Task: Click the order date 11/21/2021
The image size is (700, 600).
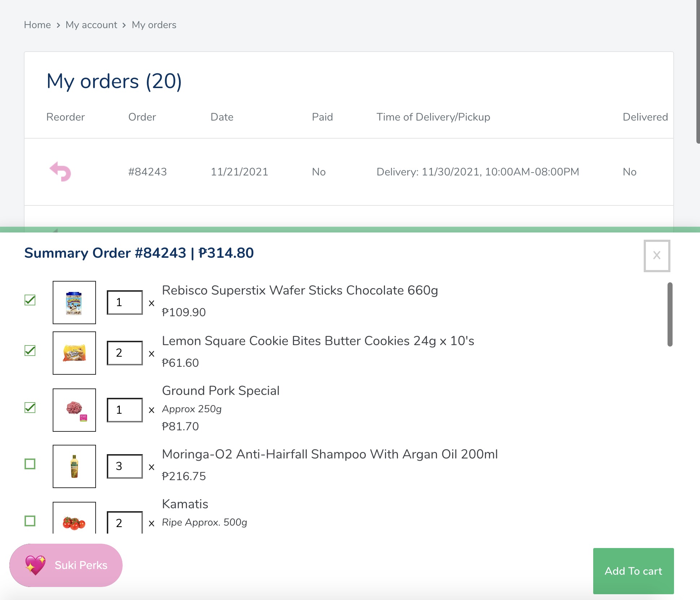Action: [239, 172]
